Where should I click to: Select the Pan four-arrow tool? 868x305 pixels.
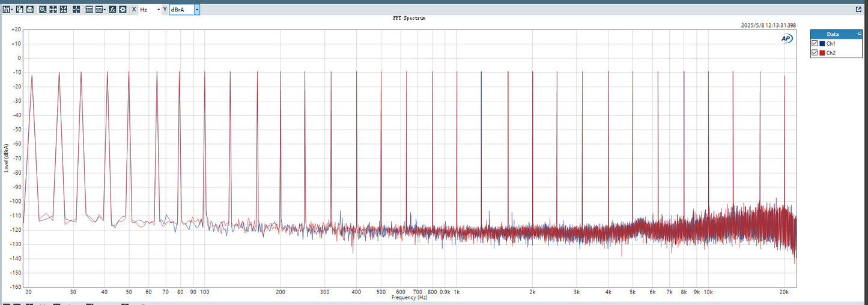(53, 10)
